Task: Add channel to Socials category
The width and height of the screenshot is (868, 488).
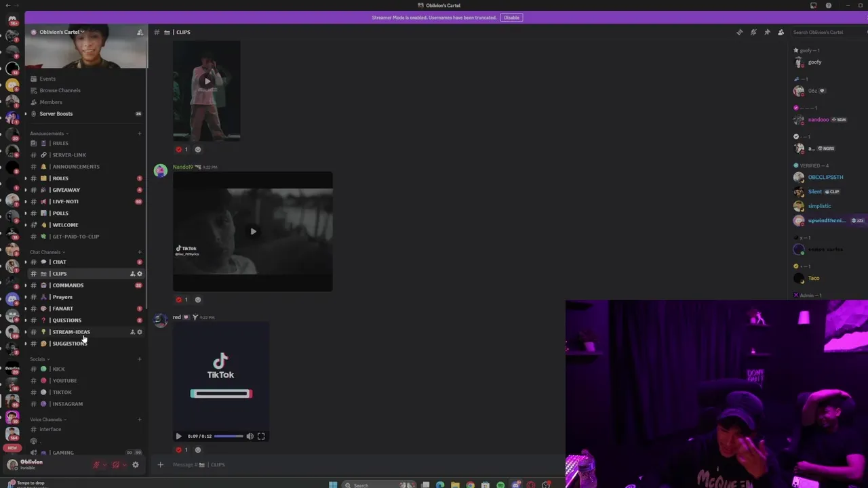Action: [x=140, y=359]
